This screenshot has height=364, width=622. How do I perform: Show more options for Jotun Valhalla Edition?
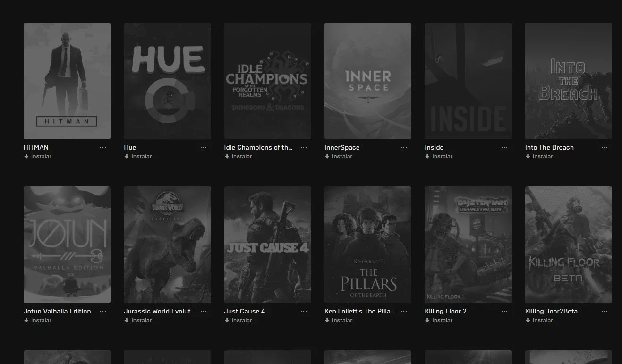103,312
